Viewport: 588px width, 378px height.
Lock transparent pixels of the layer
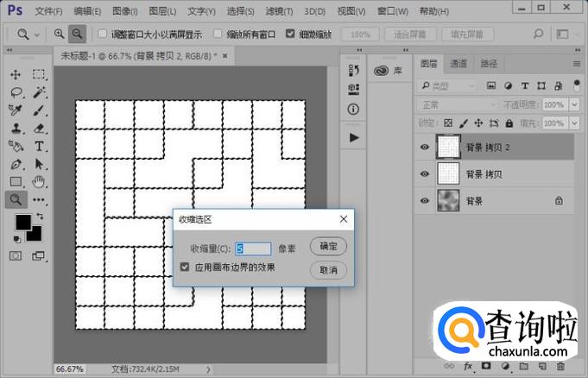pyautogui.click(x=448, y=123)
